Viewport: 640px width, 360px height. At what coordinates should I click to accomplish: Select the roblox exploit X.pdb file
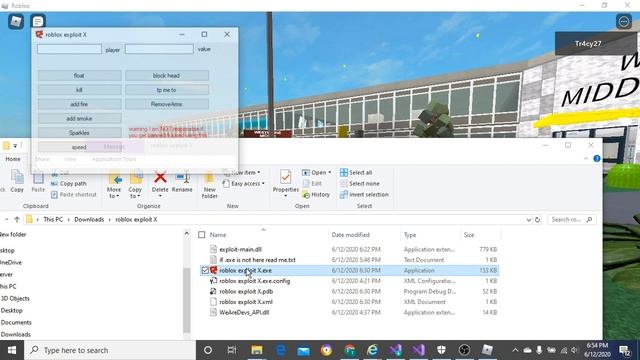click(246, 291)
